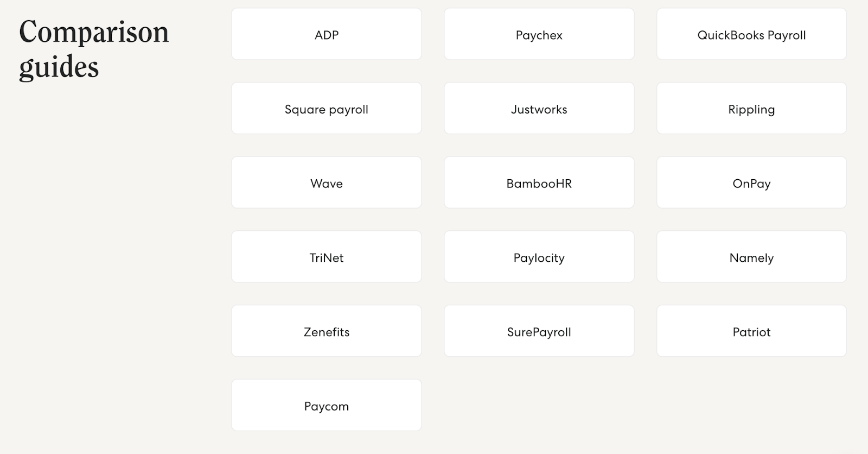Select the Square payroll card

[327, 108]
